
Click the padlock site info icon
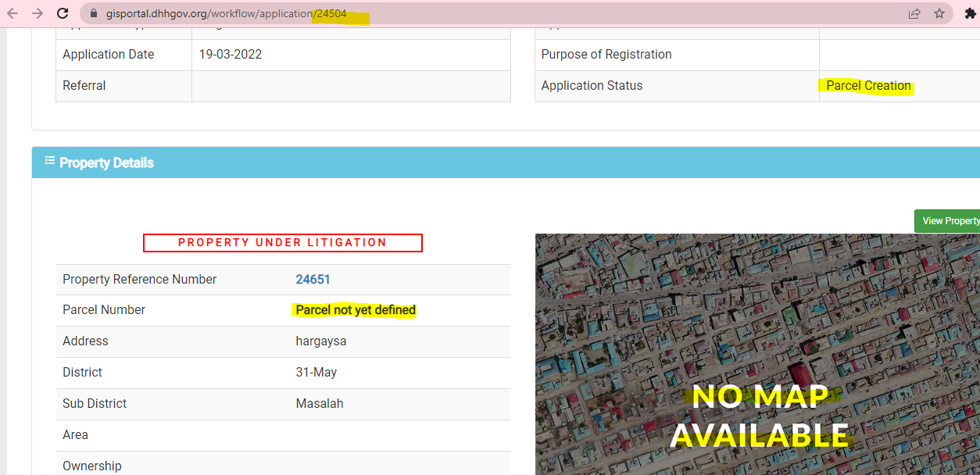[x=94, y=13]
